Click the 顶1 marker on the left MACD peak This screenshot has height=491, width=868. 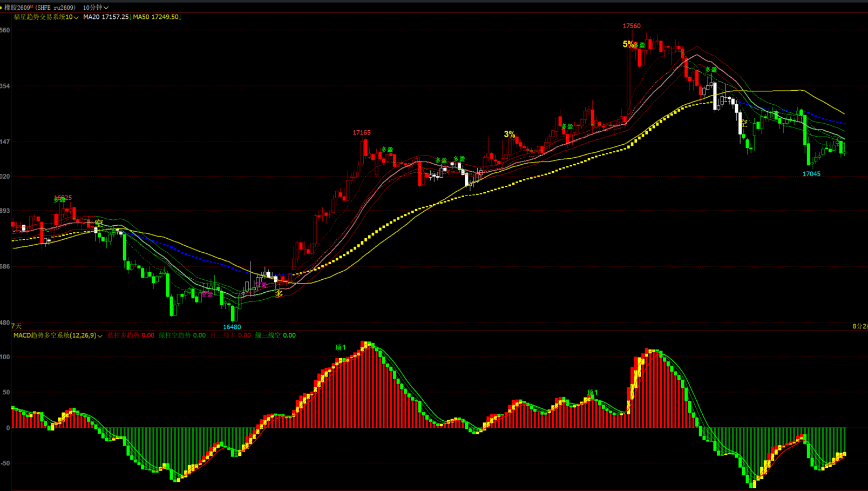pos(340,347)
